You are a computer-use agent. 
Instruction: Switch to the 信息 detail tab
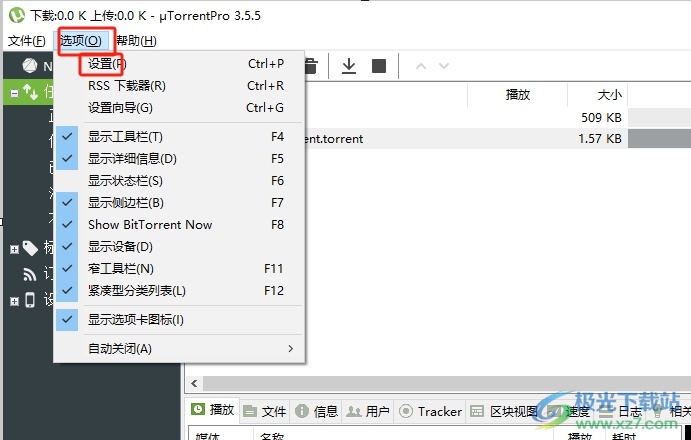click(316, 411)
